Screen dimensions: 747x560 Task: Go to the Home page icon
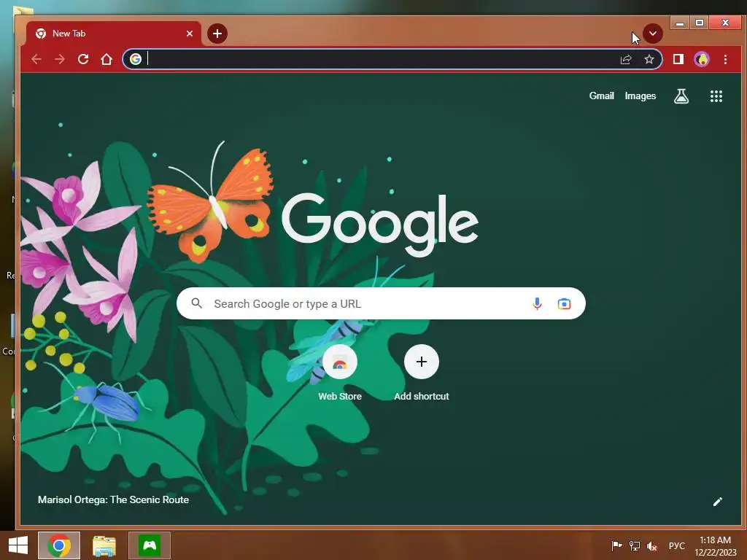tap(107, 59)
